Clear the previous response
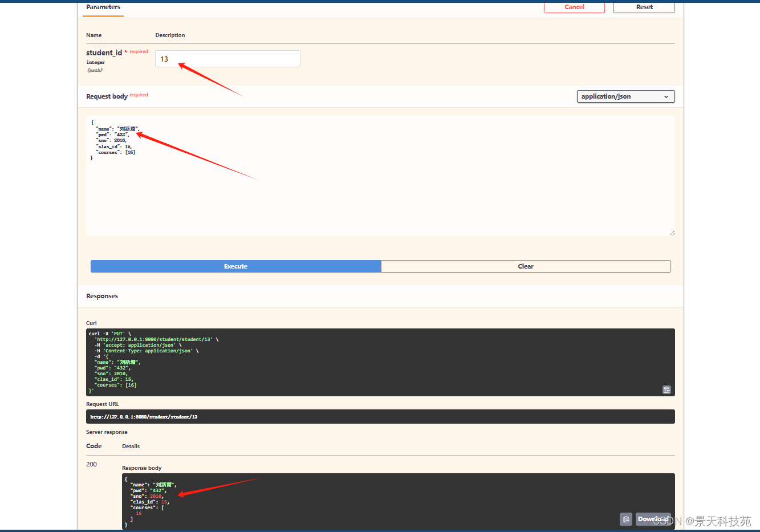The width and height of the screenshot is (760, 532). click(526, 266)
